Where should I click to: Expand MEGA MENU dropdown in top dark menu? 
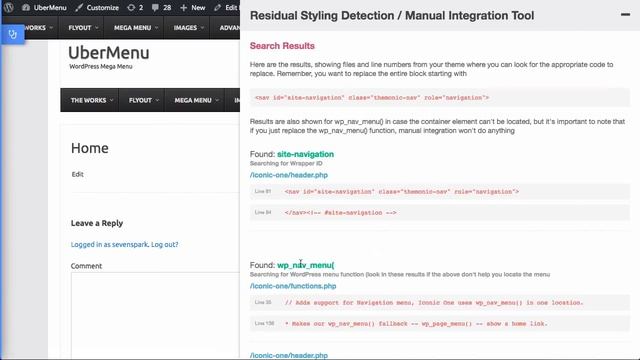136,28
